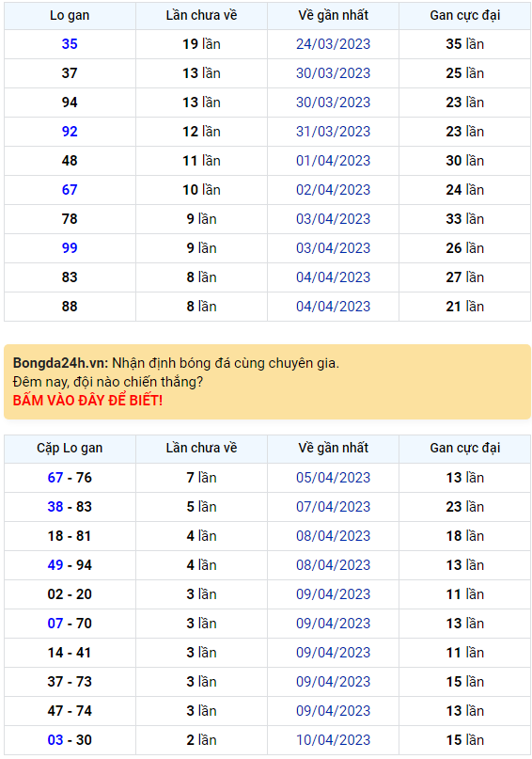This screenshot has height=759, width=532.
Task: Select the 18 lần cell
Action: pyautogui.click(x=465, y=536)
